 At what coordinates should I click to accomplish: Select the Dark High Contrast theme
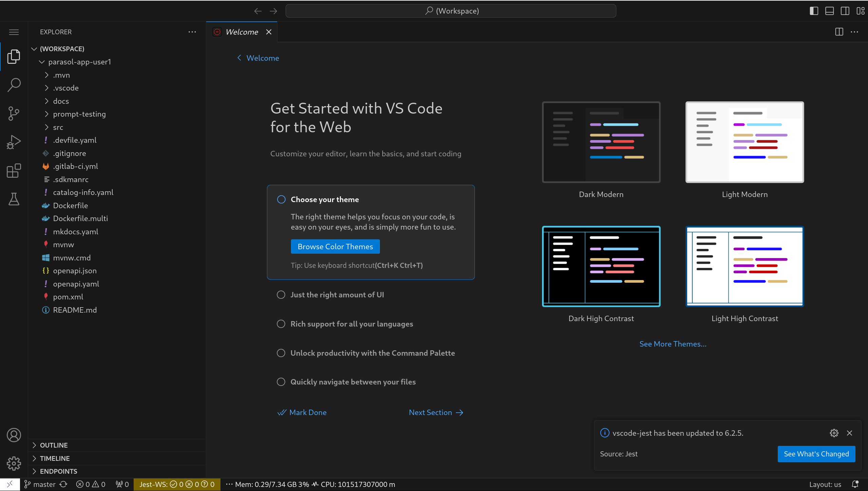(x=601, y=267)
